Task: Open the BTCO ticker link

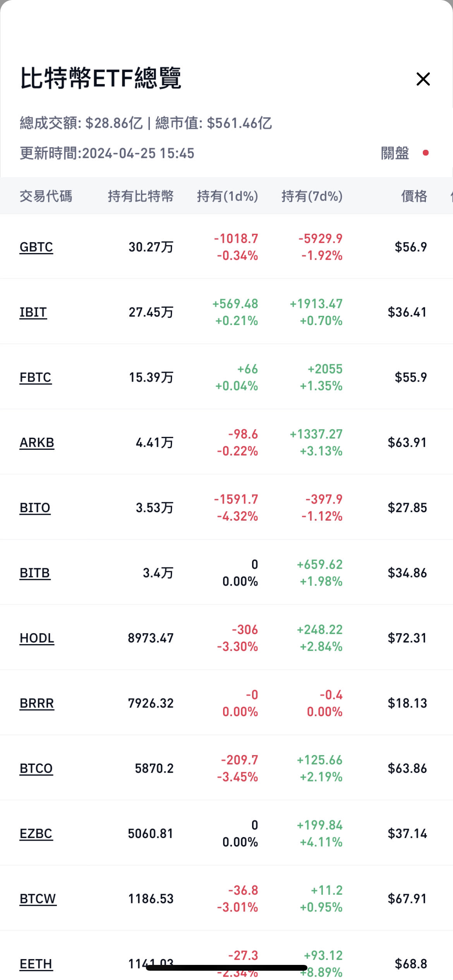Action: pyautogui.click(x=36, y=768)
